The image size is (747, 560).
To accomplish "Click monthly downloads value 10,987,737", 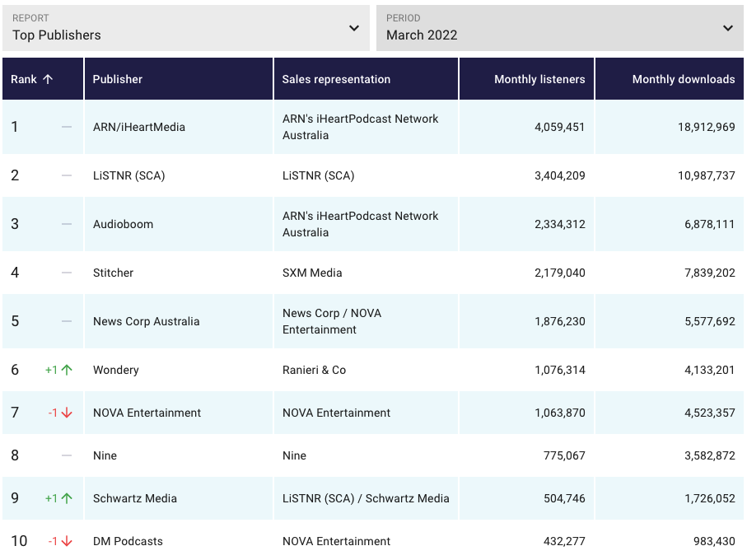I will click(x=707, y=175).
